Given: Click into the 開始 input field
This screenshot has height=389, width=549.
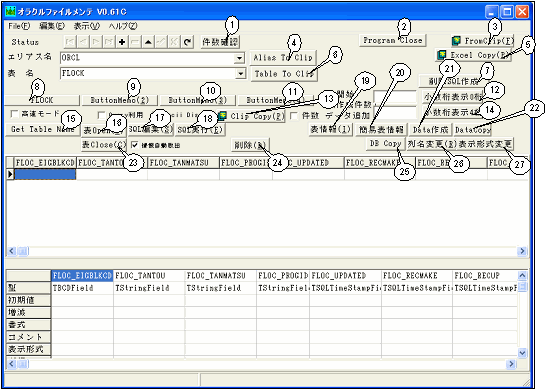Looking at the screenshot, I should point(395,97).
